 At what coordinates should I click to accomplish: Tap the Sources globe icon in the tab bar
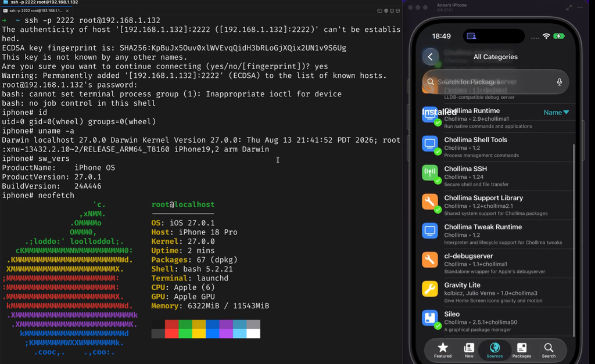coord(495,347)
